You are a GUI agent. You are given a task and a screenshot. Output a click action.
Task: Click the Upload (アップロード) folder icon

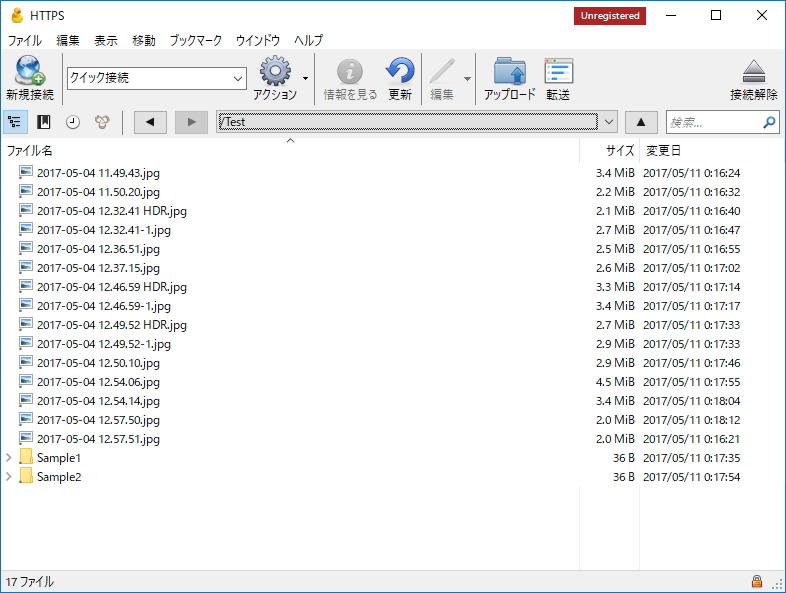[509, 71]
